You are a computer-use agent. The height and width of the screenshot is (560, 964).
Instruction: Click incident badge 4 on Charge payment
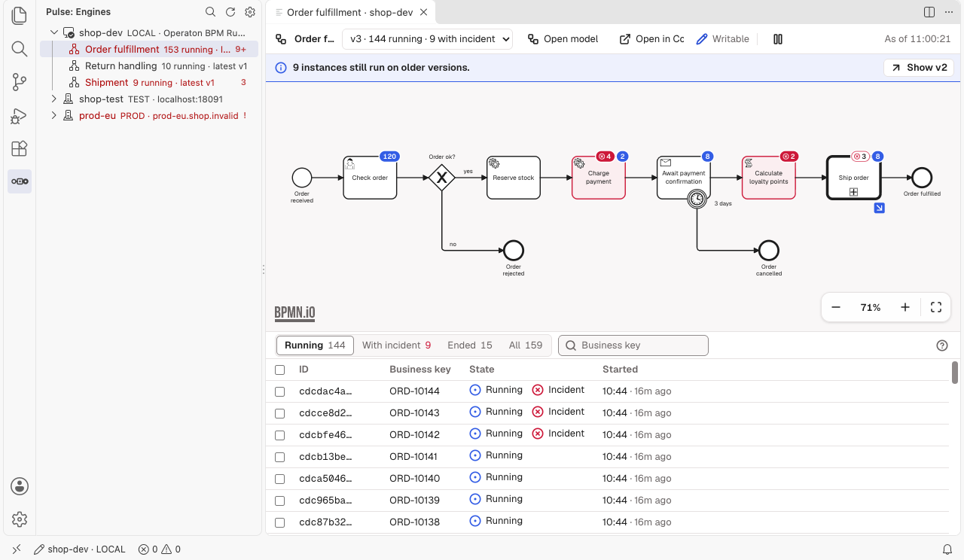click(x=605, y=157)
